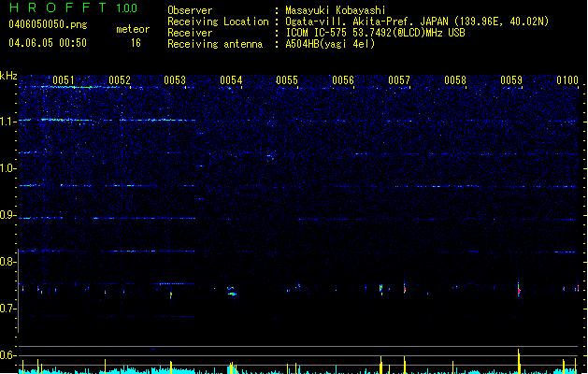Click the 0.8 frequency axis label
Image resolution: width=588 pixels, height=374 pixels.
[x=7, y=262]
